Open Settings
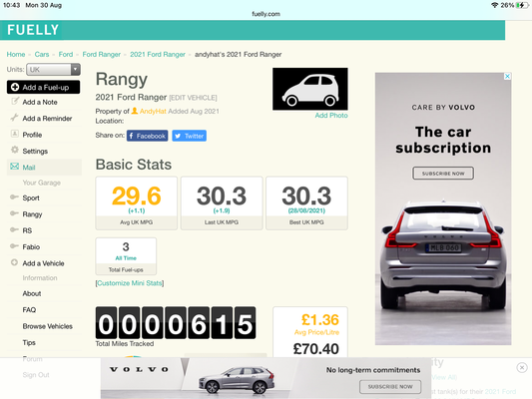Image resolution: width=532 pixels, height=399 pixels. click(35, 151)
